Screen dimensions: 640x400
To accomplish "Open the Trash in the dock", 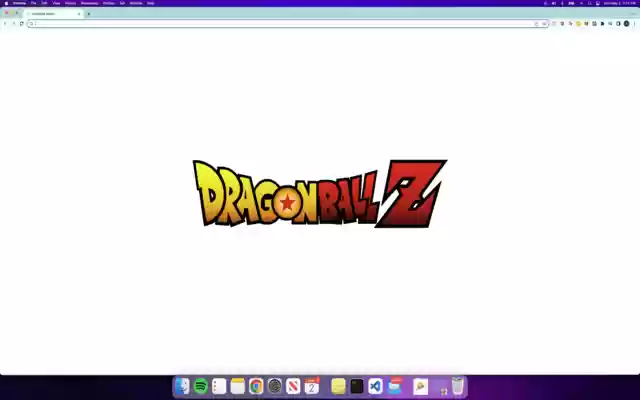I will tap(458, 386).
